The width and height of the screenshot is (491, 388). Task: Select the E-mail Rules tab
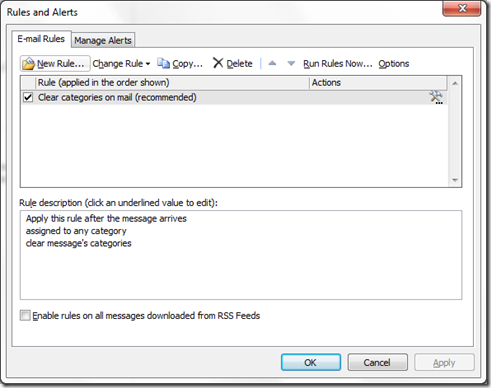point(41,39)
